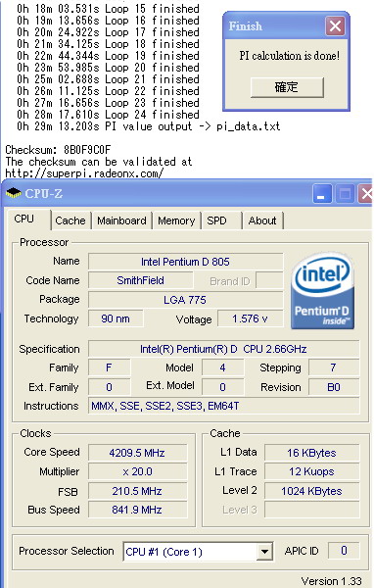Click the 4209.5 MHz core speed value
Screen dimensions: 374x588
[x=137, y=453]
